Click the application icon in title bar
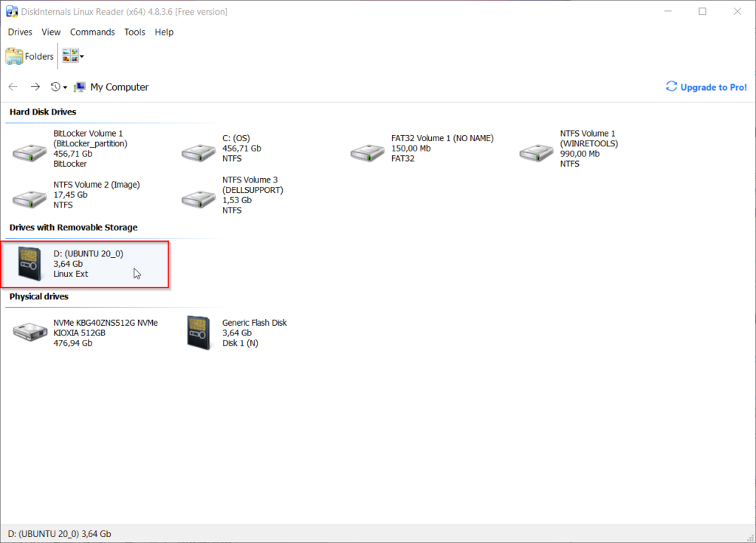 click(12, 11)
